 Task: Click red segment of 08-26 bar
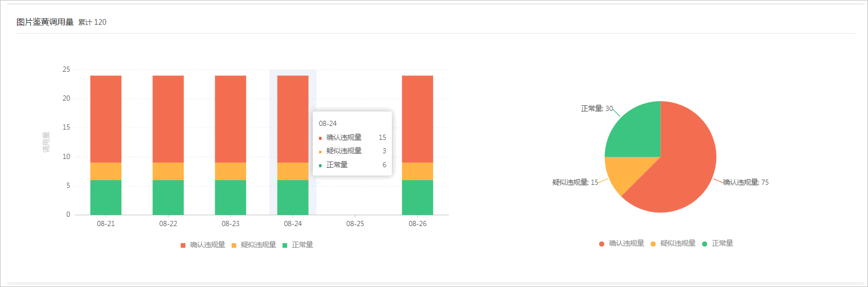418,119
